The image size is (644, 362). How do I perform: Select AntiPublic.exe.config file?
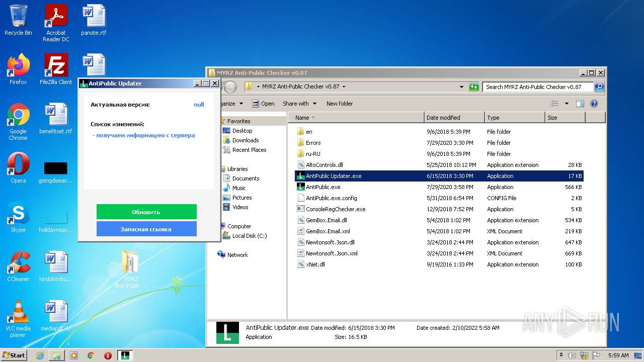[439, 198]
